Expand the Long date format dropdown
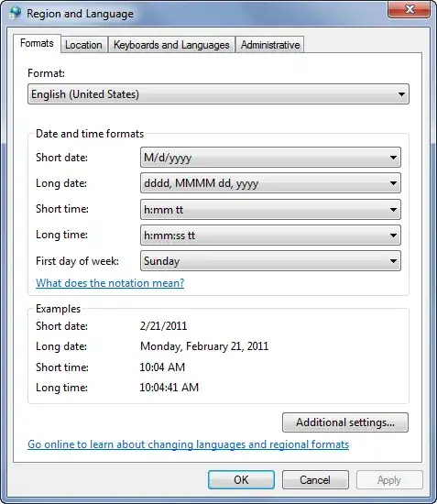This screenshot has width=437, height=504. (x=270, y=183)
